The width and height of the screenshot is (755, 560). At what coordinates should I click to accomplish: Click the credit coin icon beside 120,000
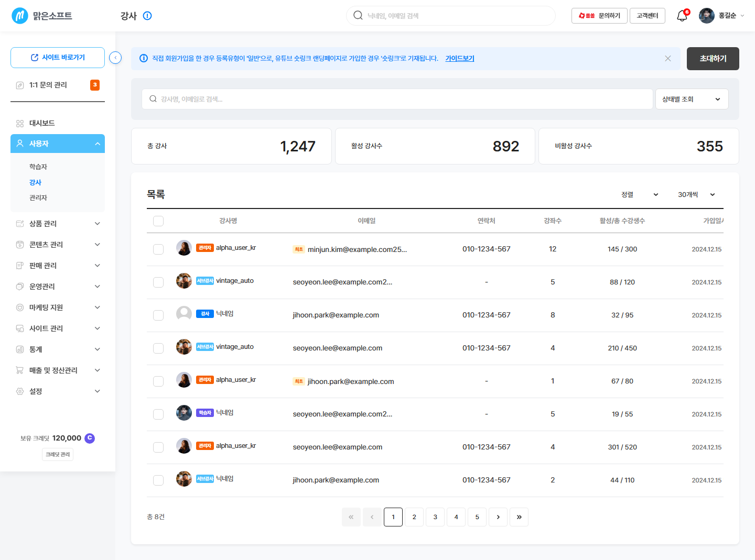pyautogui.click(x=90, y=438)
